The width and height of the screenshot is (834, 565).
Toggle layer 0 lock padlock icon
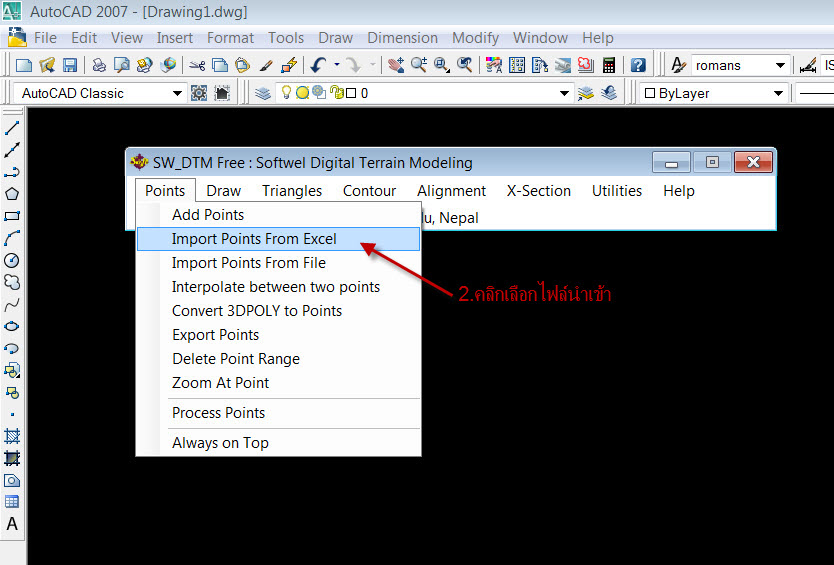coord(337,93)
